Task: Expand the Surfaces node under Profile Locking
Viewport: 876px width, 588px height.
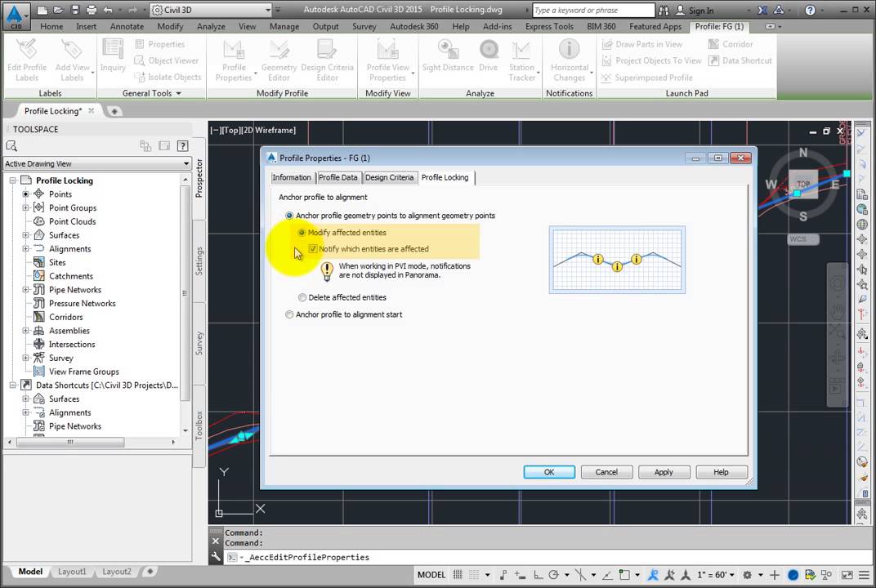Action: point(25,235)
